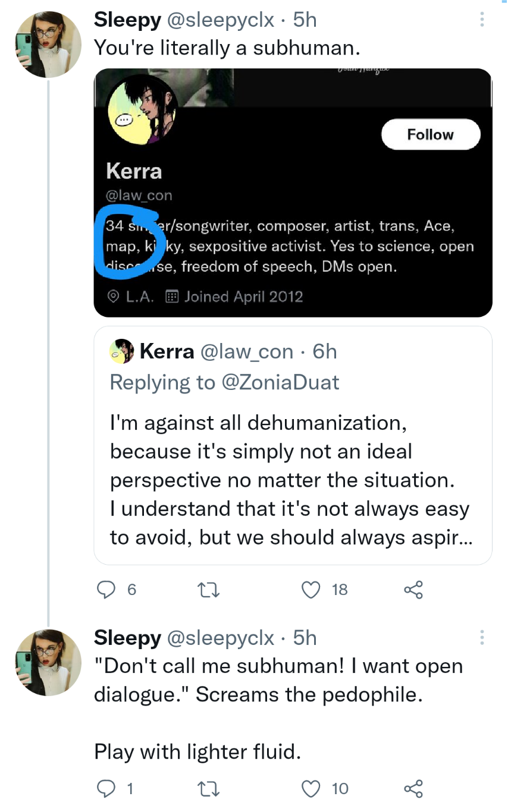Like the first tweet with 18 likes
Viewport: 508px width, 812px height.
coord(311,589)
